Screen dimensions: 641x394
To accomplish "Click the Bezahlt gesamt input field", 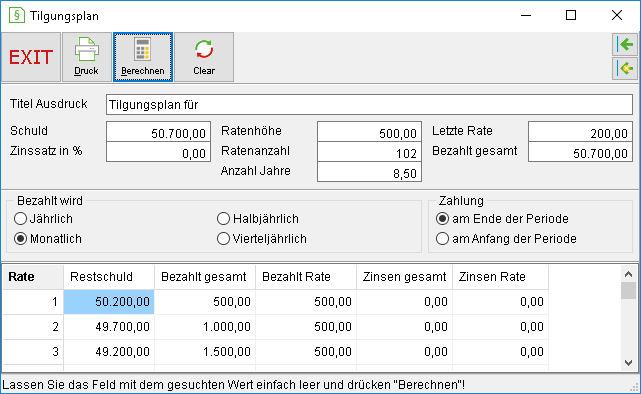I will pyautogui.click(x=580, y=152).
